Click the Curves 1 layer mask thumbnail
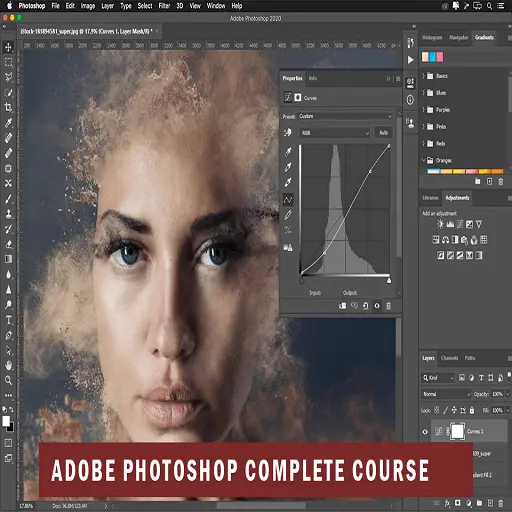Screen dimensions: 512x512 tap(457, 431)
